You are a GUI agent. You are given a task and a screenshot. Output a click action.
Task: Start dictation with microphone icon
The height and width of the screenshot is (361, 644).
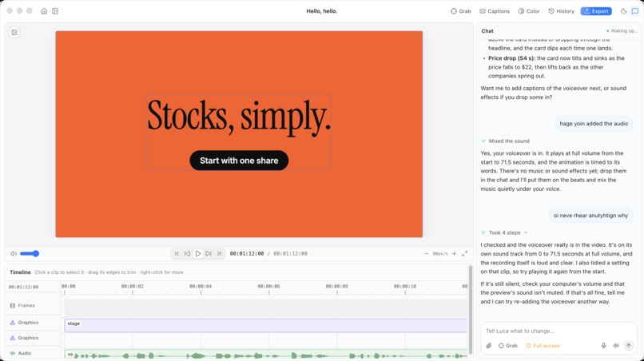(x=604, y=346)
